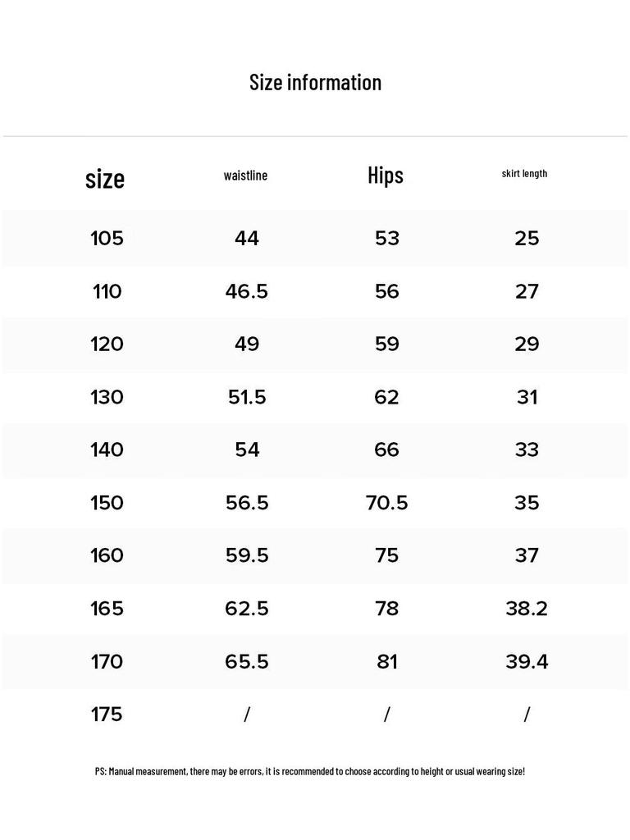Click the Size information heading
The height and width of the screenshot is (840, 630).
point(315,83)
